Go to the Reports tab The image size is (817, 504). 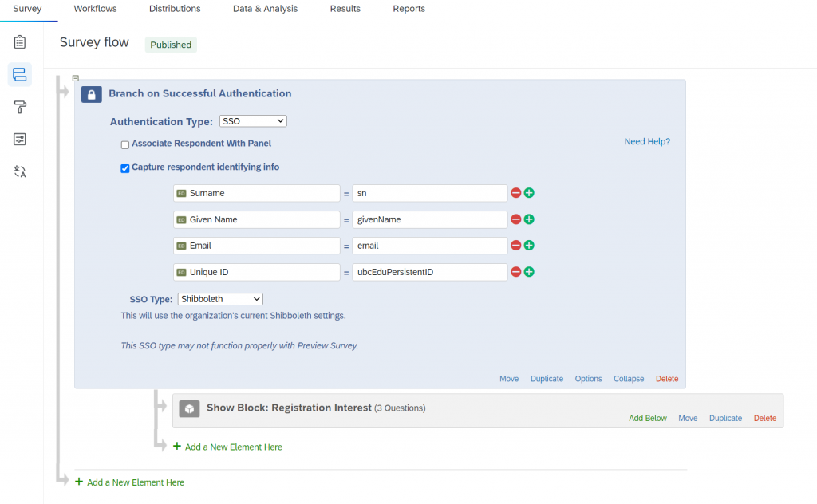point(409,9)
